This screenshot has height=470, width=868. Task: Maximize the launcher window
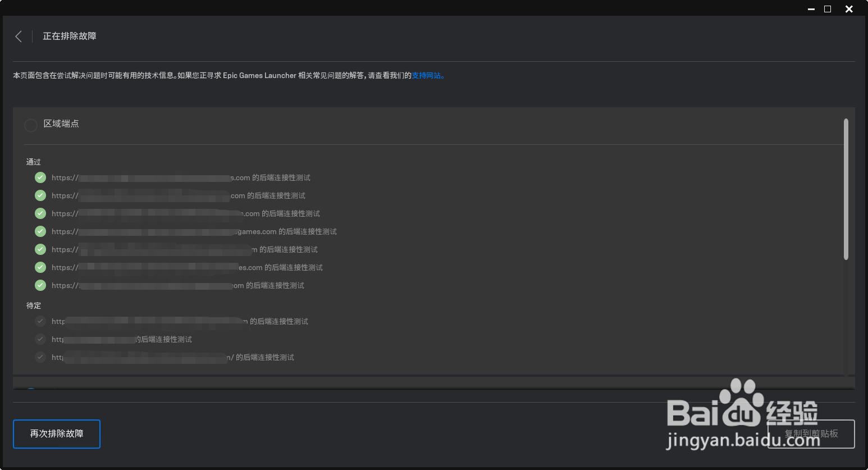click(828, 9)
